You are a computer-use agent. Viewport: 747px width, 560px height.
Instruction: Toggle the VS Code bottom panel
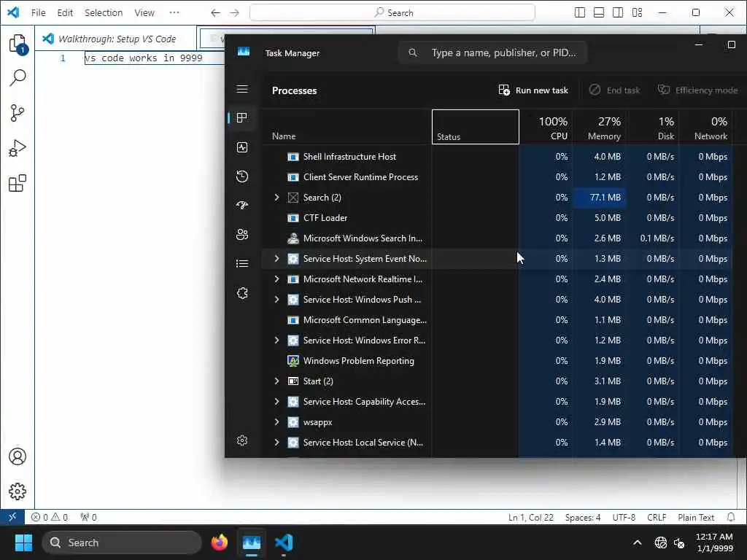[599, 13]
